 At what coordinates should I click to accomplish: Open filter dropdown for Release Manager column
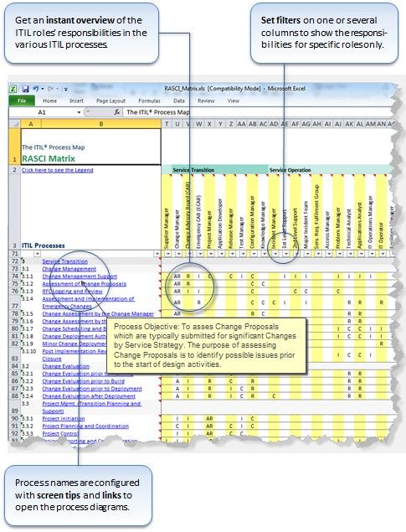tap(232, 254)
